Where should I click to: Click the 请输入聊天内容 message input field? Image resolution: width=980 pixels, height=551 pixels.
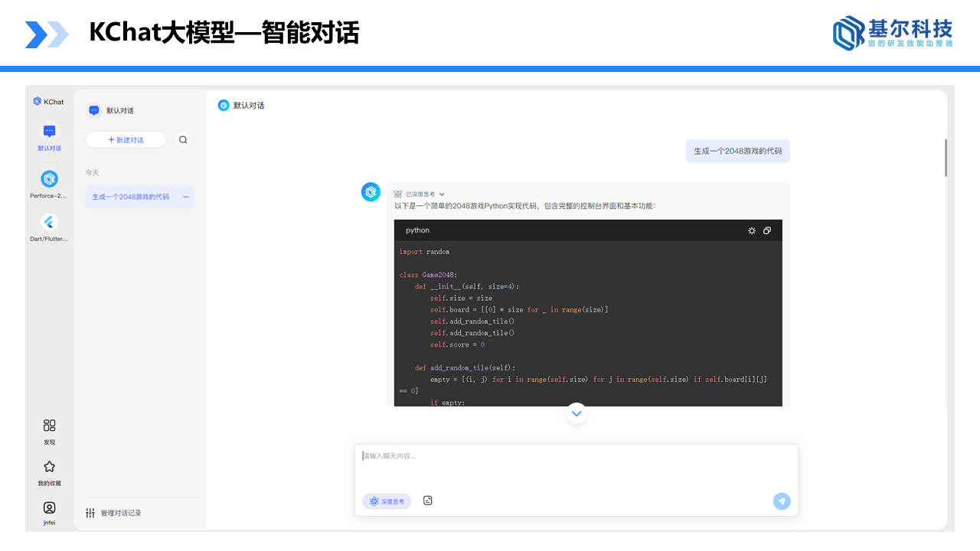(x=574, y=463)
